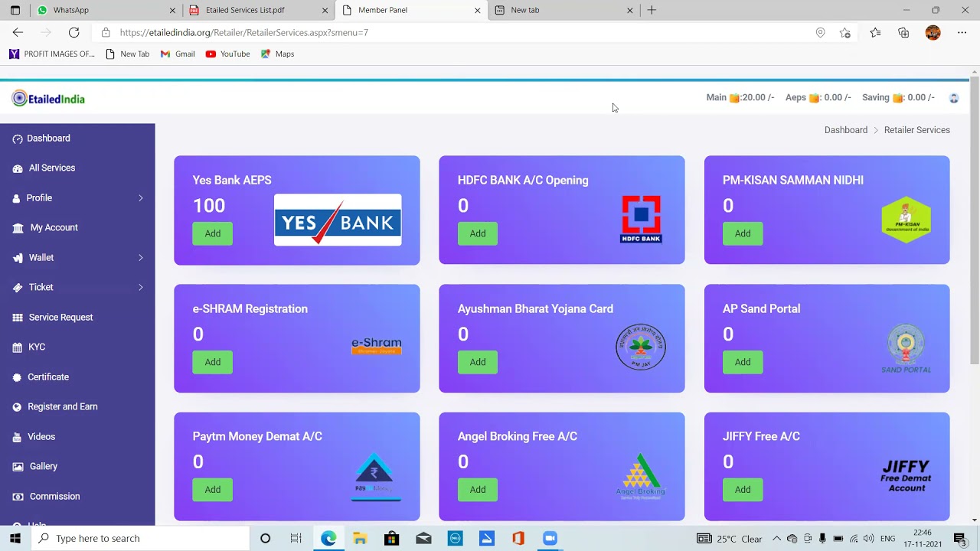Click the My Account bank icon
The height and width of the screenshot is (551, 980).
tap(18, 228)
